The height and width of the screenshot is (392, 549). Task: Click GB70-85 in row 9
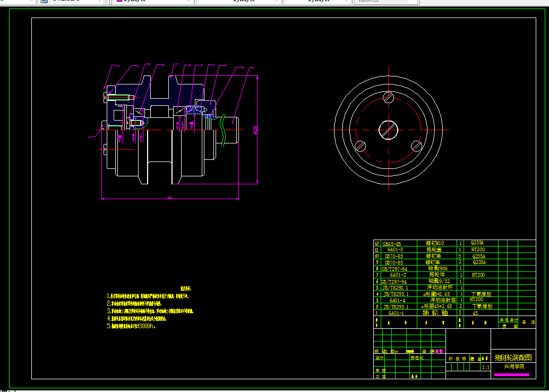click(394, 262)
